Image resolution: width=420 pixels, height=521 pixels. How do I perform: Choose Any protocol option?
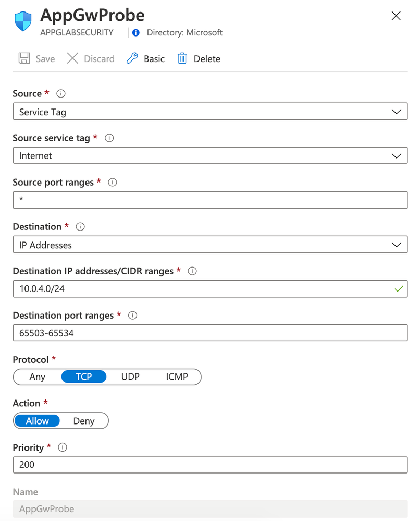click(x=37, y=377)
